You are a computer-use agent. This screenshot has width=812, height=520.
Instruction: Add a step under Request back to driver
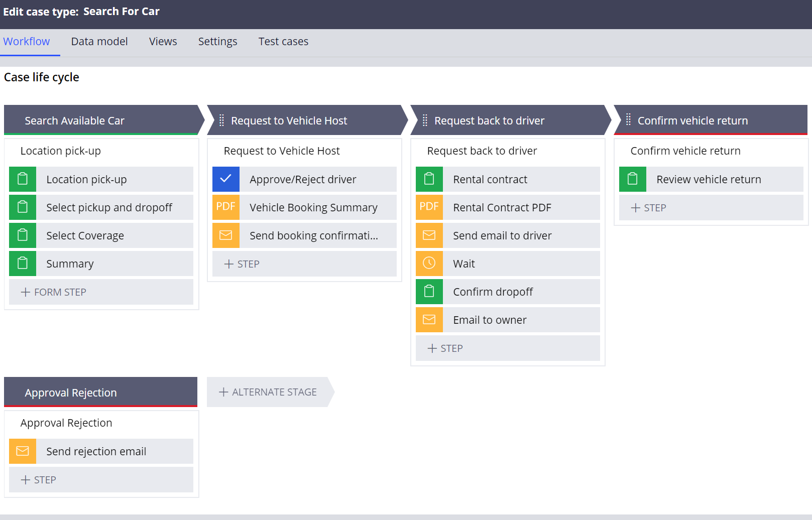point(508,348)
